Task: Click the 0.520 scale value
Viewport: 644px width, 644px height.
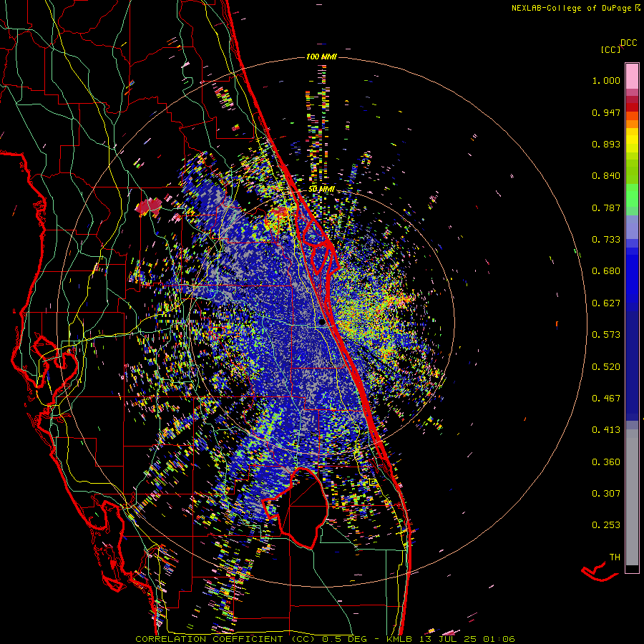Action: [606, 367]
